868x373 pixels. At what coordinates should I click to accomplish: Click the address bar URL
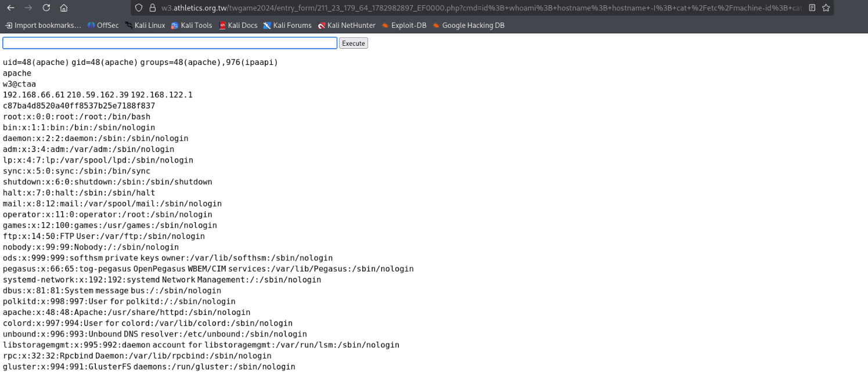click(x=482, y=8)
